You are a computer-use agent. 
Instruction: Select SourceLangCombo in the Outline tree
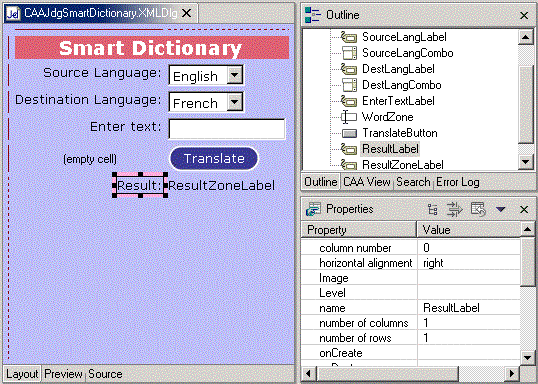click(408, 53)
